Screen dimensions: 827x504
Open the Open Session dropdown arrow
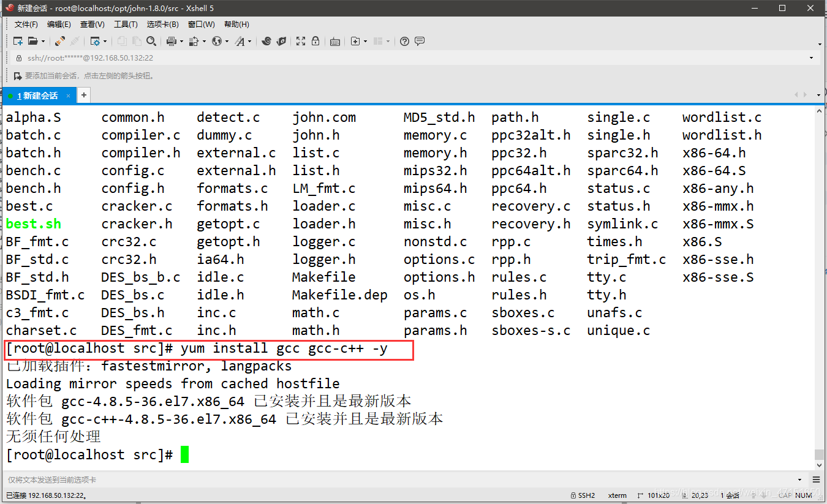coord(43,41)
